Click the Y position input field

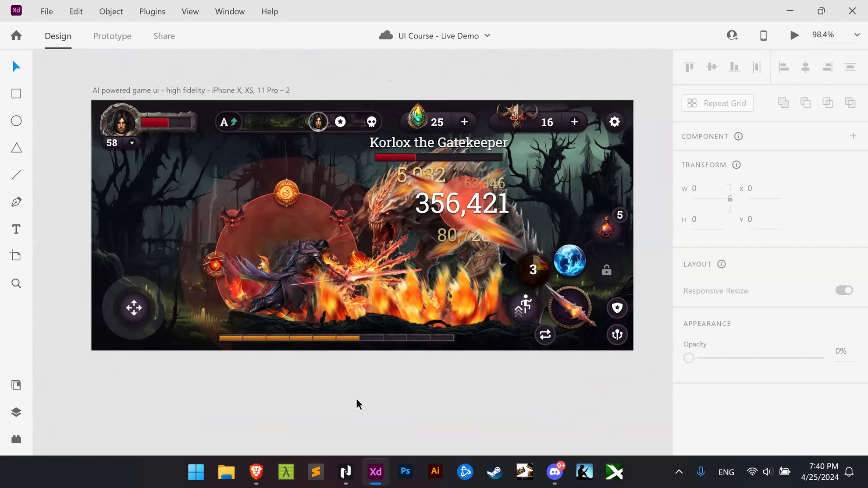(764, 219)
